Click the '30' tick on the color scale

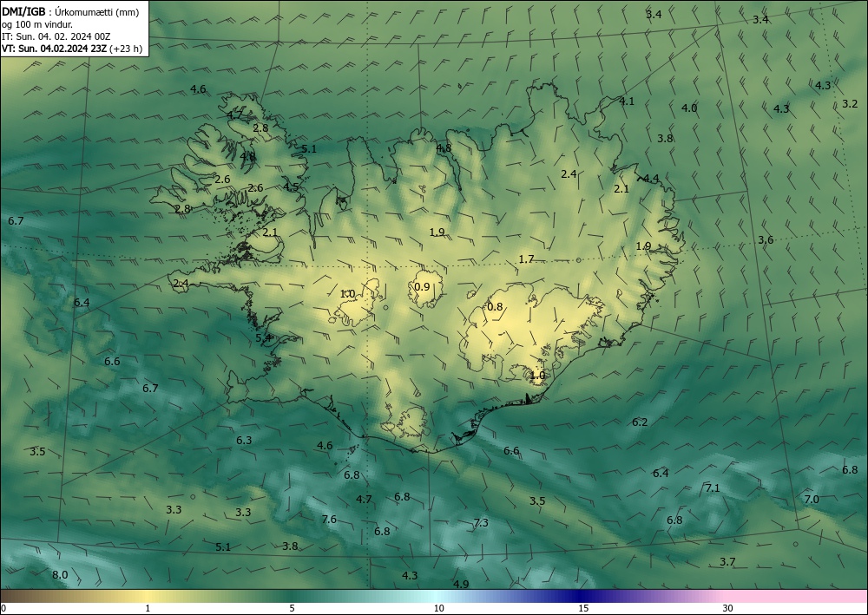click(x=728, y=608)
